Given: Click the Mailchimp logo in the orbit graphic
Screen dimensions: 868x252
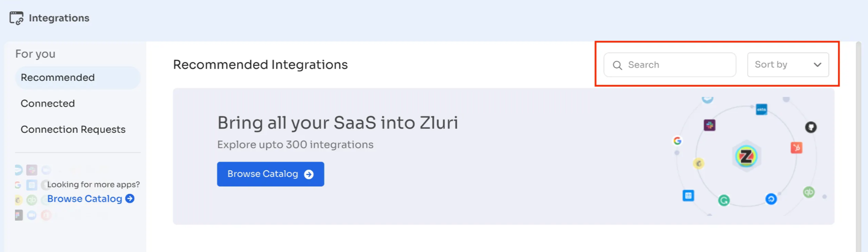Looking at the screenshot, I should point(699,163).
